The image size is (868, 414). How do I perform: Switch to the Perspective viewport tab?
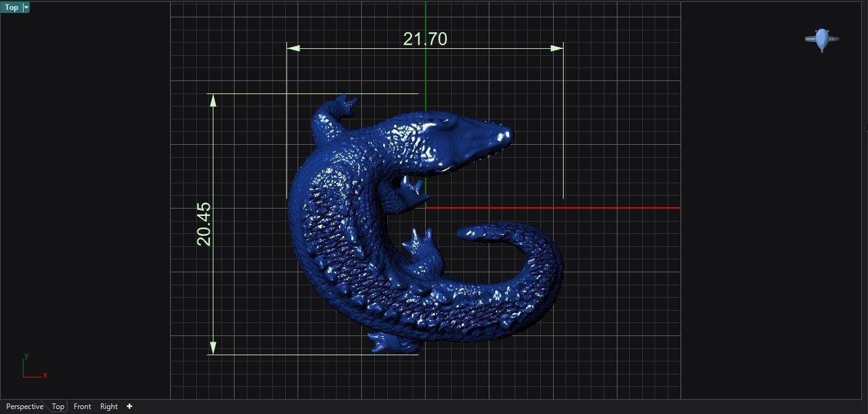pyautogui.click(x=25, y=407)
